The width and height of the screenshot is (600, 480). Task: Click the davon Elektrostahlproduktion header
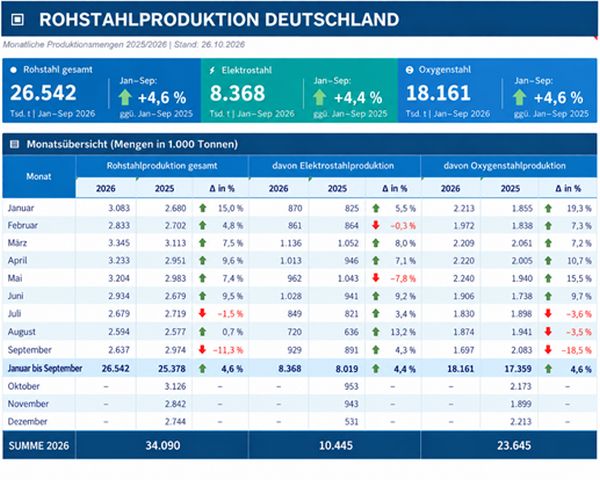(333, 166)
